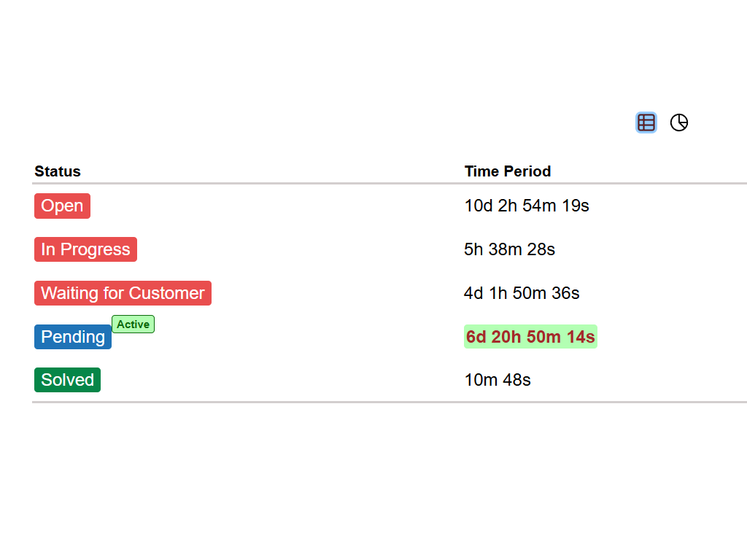Switch to the table list view
The width and height of the screenshot is (747, 560).
click(x=646, y=122)
